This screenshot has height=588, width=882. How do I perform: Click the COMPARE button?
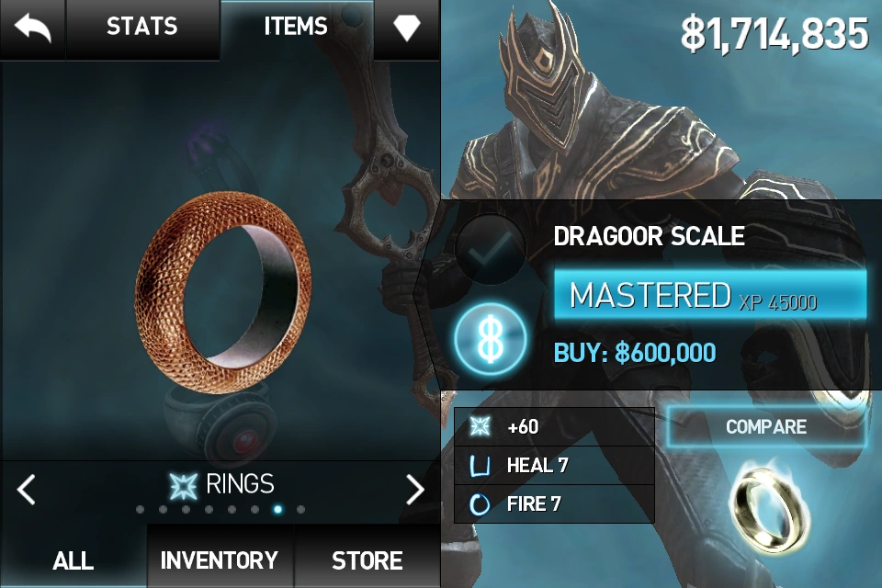coord(766,427)
